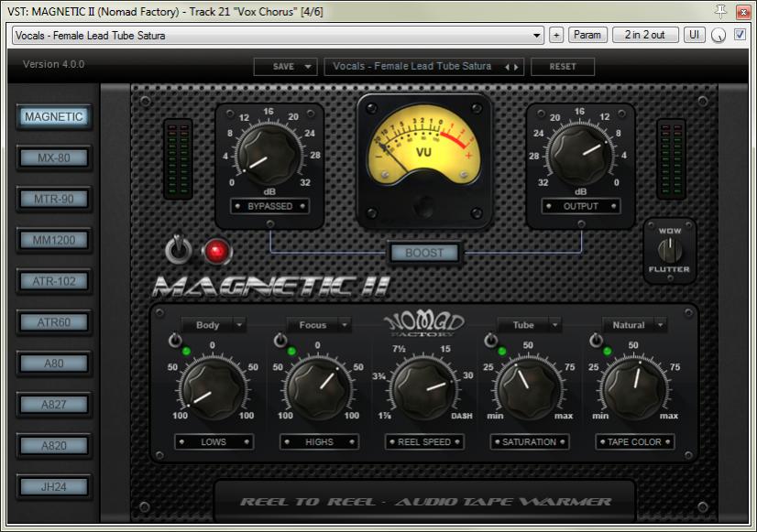Toggle the UI button

pyautogui.click(x=694, y=35)
